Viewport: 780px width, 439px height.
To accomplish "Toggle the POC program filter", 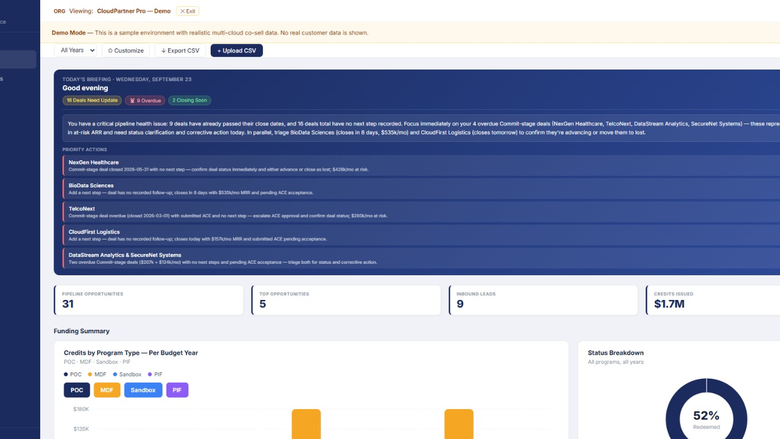I will [77, 390].
